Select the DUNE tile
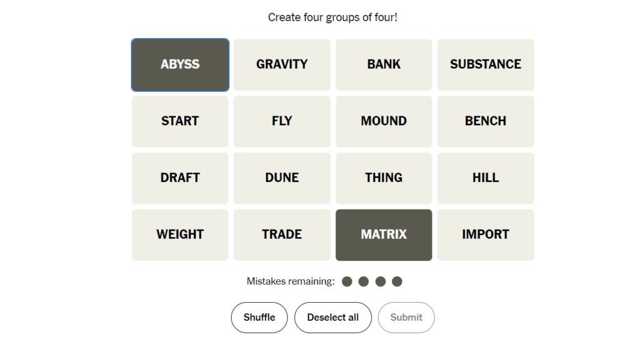This screenshot has height=364, width=641. [x=282, y=178]
